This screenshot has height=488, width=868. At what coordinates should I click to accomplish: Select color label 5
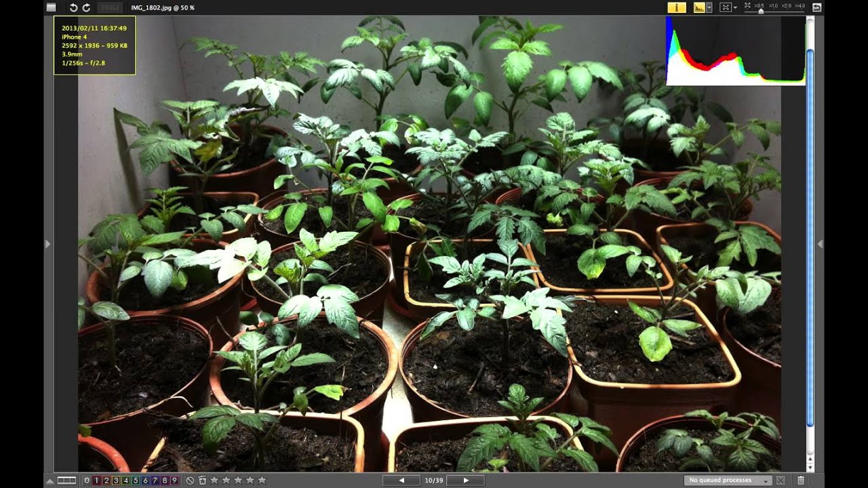(136, 481)
